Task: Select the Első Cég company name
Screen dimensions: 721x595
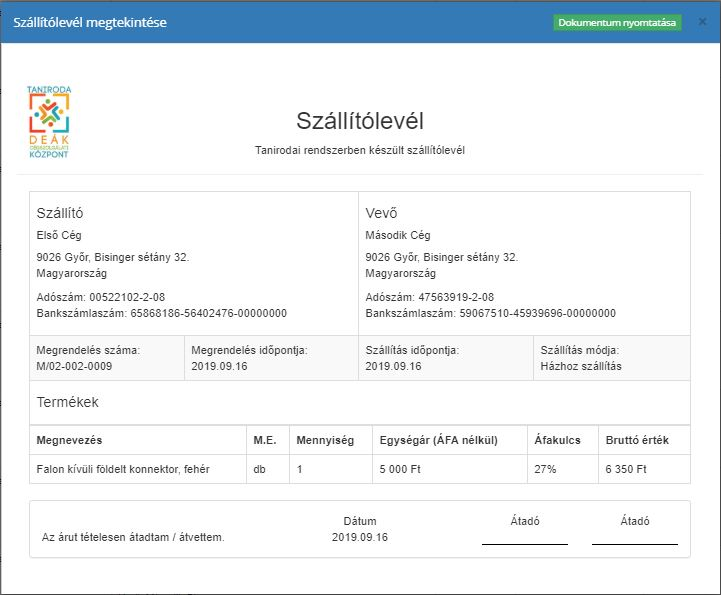Action: point(59,235)
